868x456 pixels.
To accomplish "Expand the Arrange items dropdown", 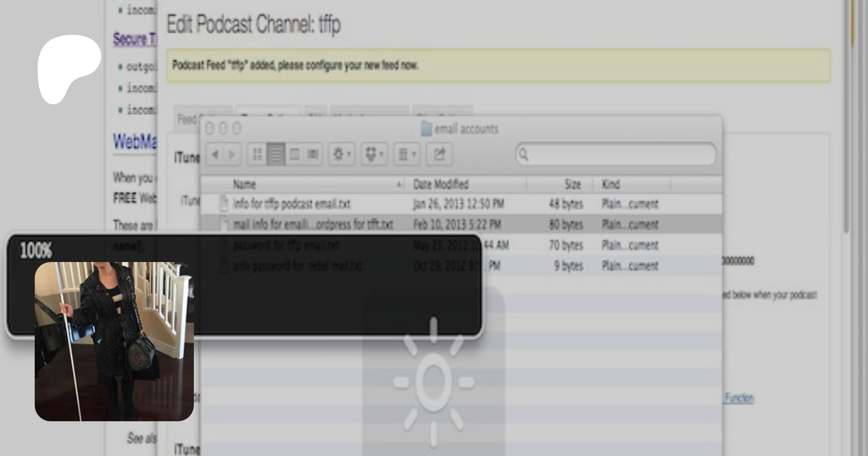I will click(x=407, y=154).
